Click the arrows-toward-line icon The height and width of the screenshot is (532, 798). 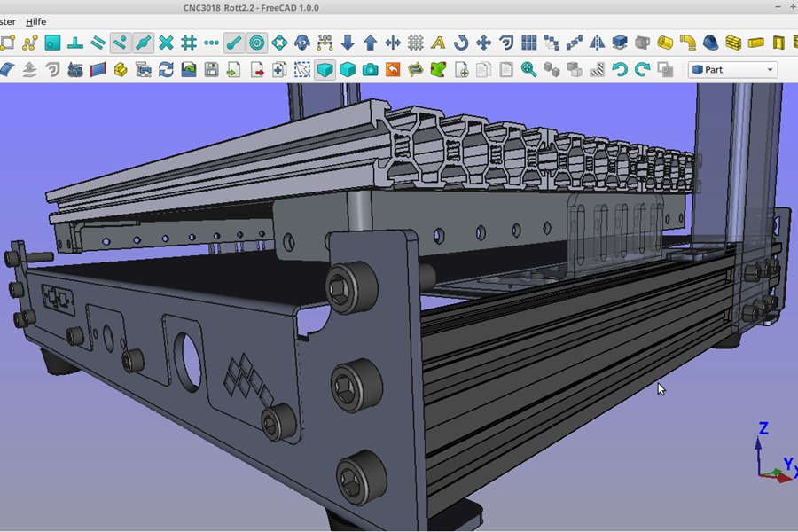click(393, 43)
